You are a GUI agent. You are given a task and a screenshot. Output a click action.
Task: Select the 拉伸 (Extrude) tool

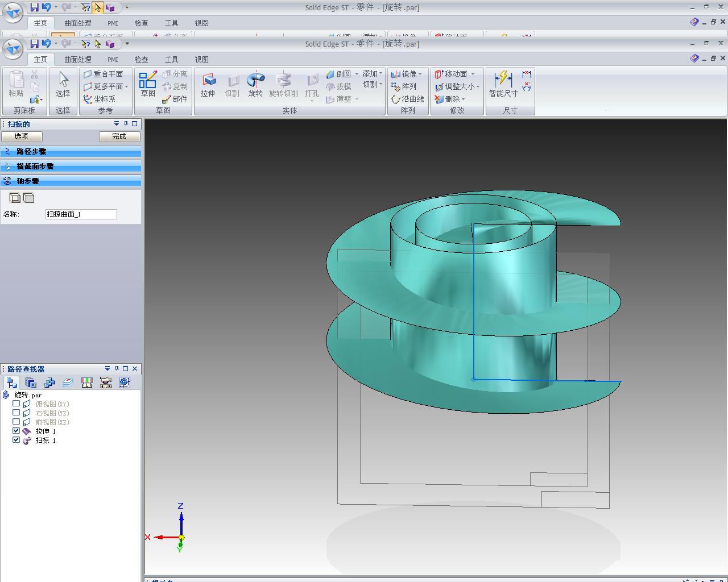[x=208, y=85]
